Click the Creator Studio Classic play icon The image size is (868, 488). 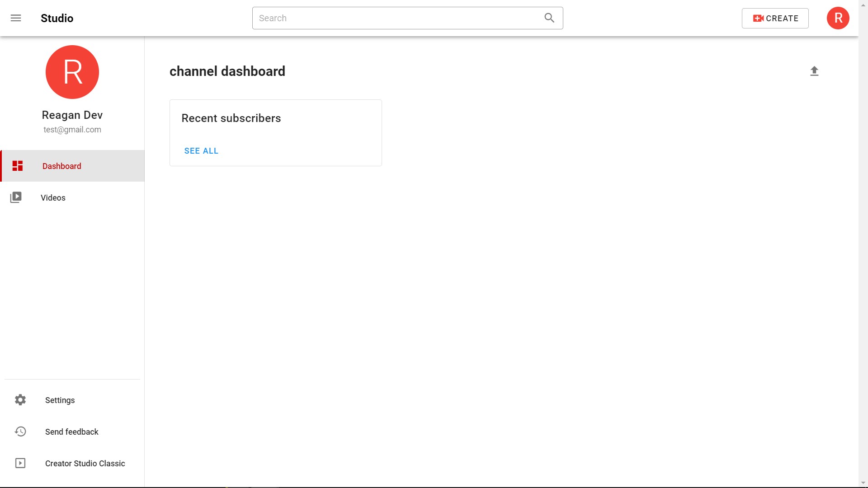tap(20, 463)
